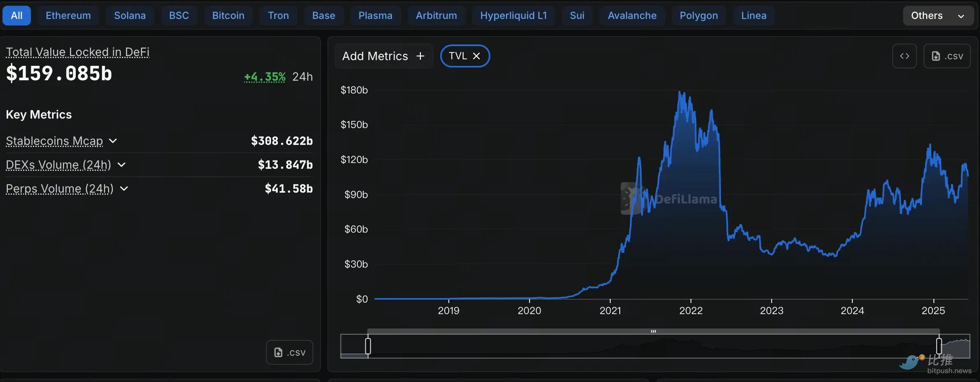This screenshot has width=980, height=382.
Task: Filter by Hyperliquid L1 chain
Action: pos(513,16)
